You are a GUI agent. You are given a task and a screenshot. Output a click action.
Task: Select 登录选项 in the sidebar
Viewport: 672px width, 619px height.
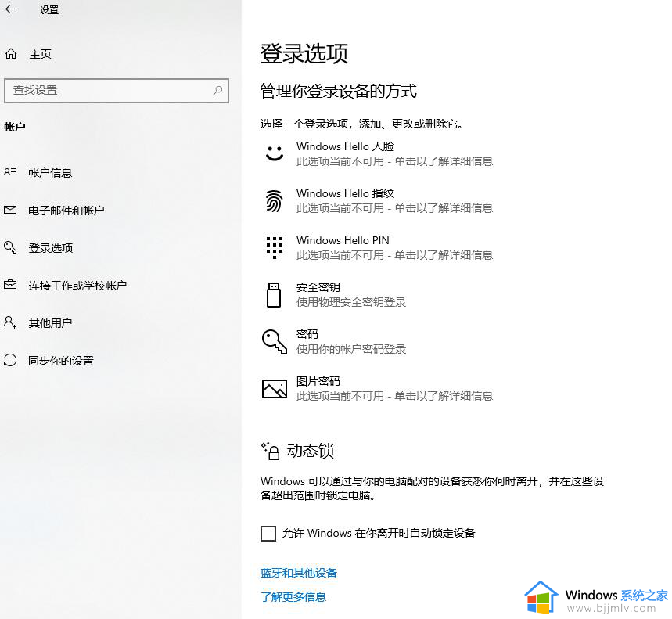pos(51,248)
